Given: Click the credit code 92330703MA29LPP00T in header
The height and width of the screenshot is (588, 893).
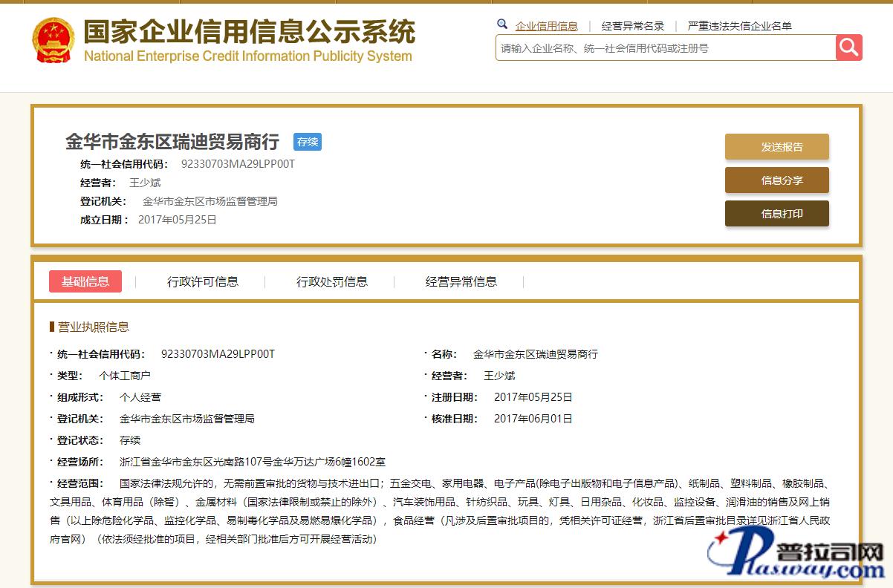Looking at the screenshot, I should [x=238, y=164].
